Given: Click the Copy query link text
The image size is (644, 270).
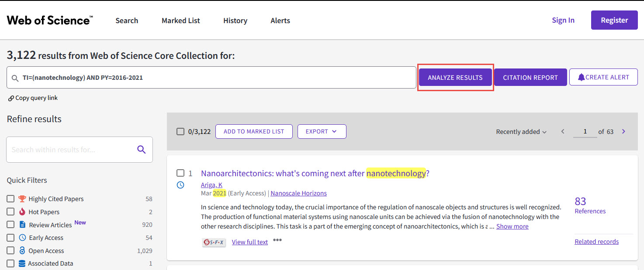Looking at the screenshot, I should (x=37, y=98).
